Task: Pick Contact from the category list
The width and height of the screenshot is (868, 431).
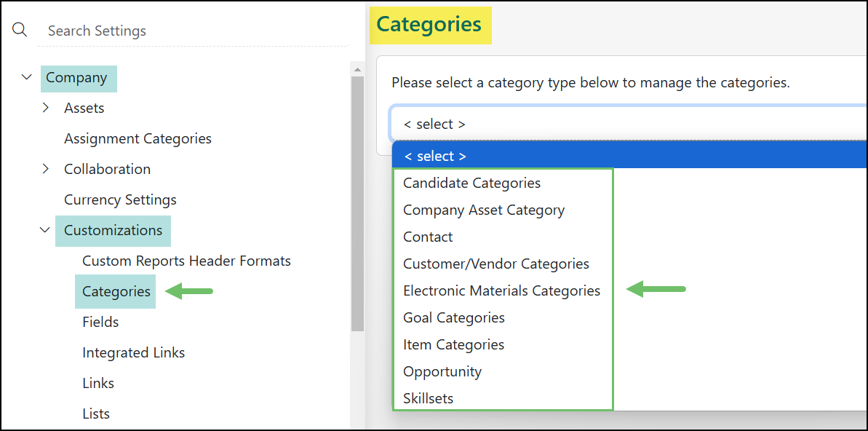Action: point(428,237)
